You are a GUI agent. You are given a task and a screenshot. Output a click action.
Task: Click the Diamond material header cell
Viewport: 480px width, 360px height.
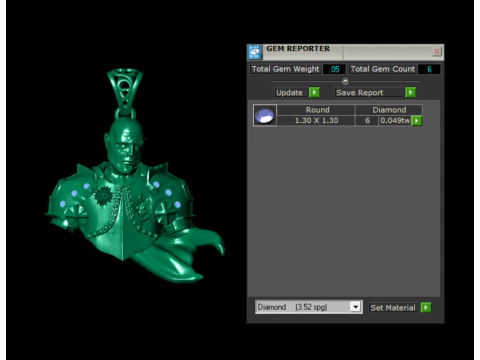(389, 110)
